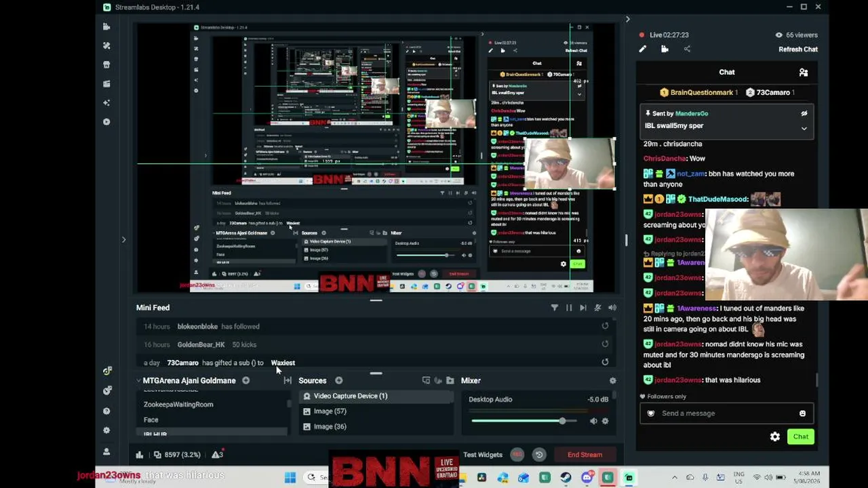Open the sidebar Settings gear icon
The width and height of the screenshot is (868, 488).
click(106, 430)
